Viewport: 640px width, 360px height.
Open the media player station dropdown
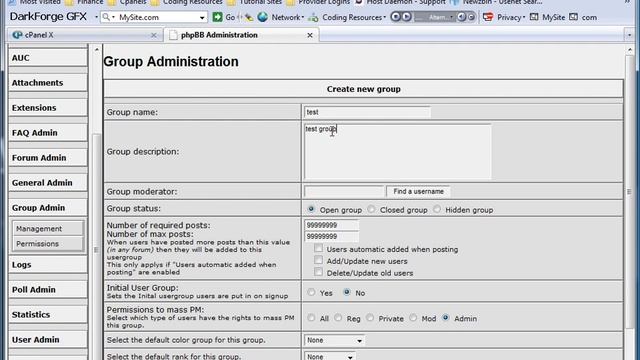tap(451, 17)
